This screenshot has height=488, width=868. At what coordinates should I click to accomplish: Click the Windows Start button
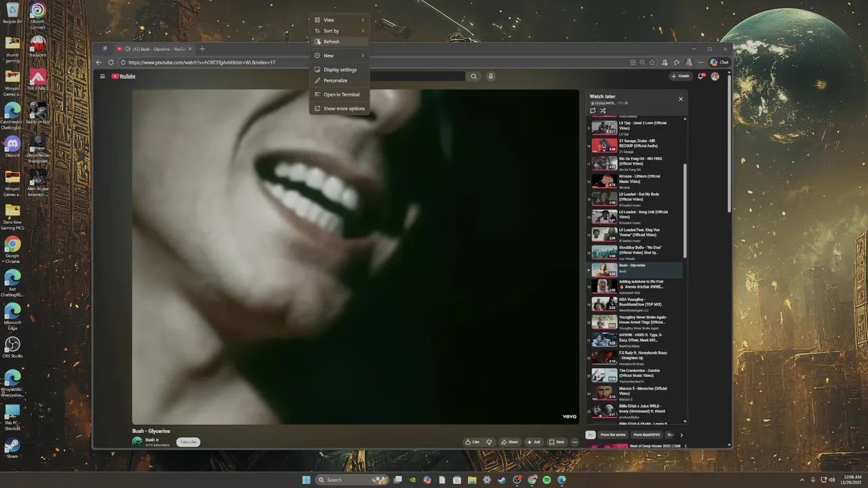[306, 480]
